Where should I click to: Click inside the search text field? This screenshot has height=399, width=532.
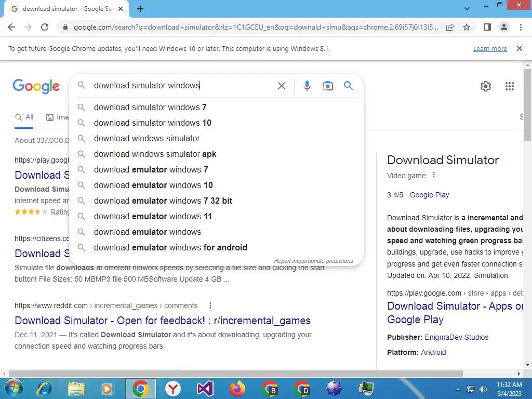183,86
